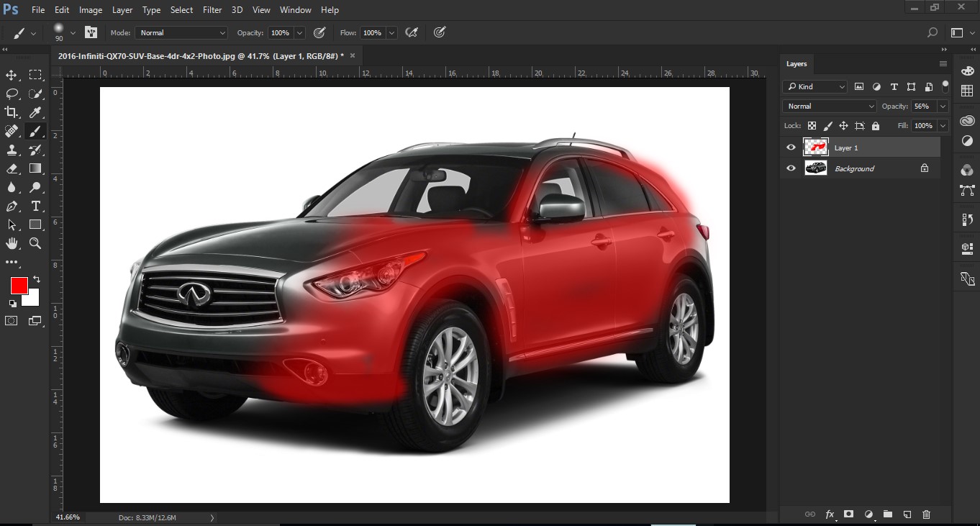
Task: Open the Edit Toolbar three-dots button
Action: tap(12, 263)
